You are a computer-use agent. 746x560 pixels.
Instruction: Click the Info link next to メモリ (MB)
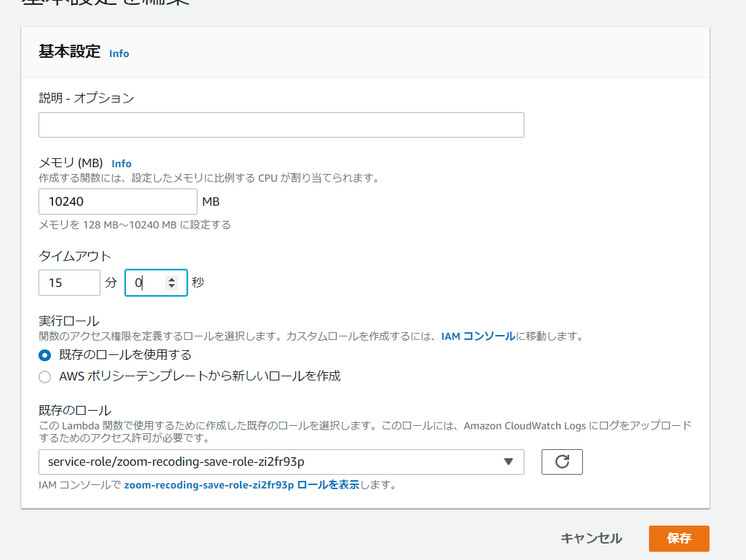pos(121,163)
